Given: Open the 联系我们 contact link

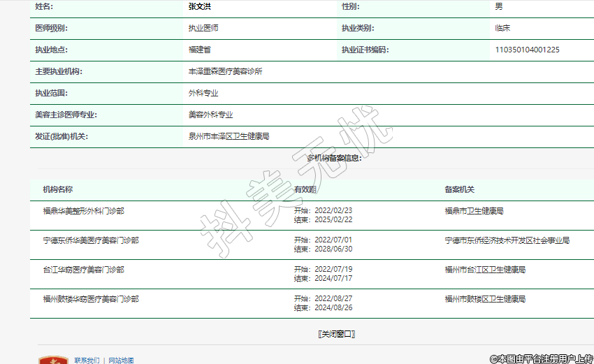Looking at the screenshot, I should coord(87,361).
